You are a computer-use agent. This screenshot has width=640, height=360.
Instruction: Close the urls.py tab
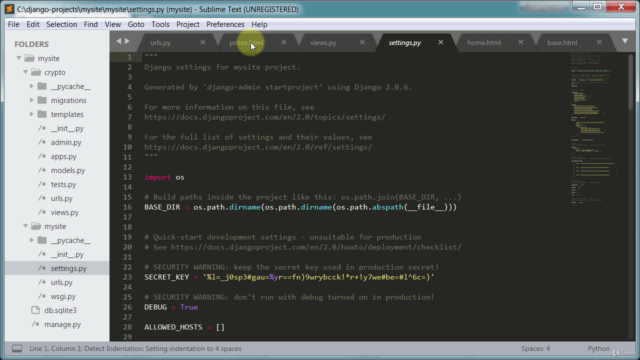click(x=202, y=42)
